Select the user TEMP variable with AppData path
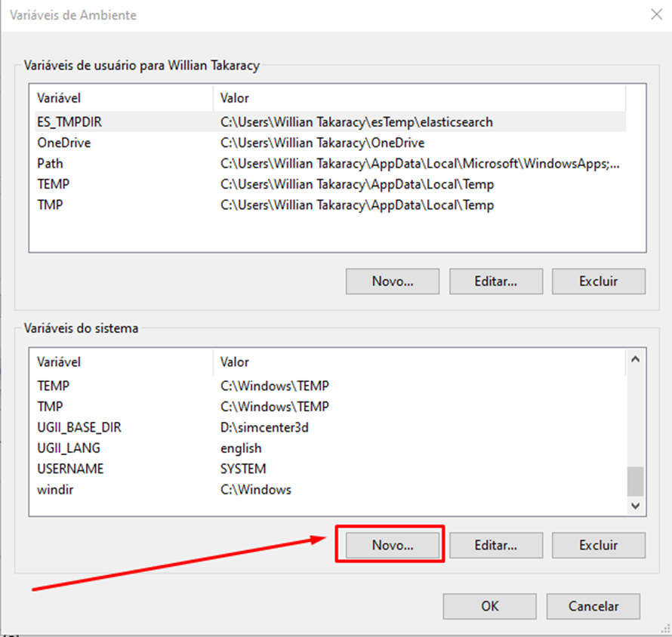This screenshot has width=672, height=637. click(330, 184)
